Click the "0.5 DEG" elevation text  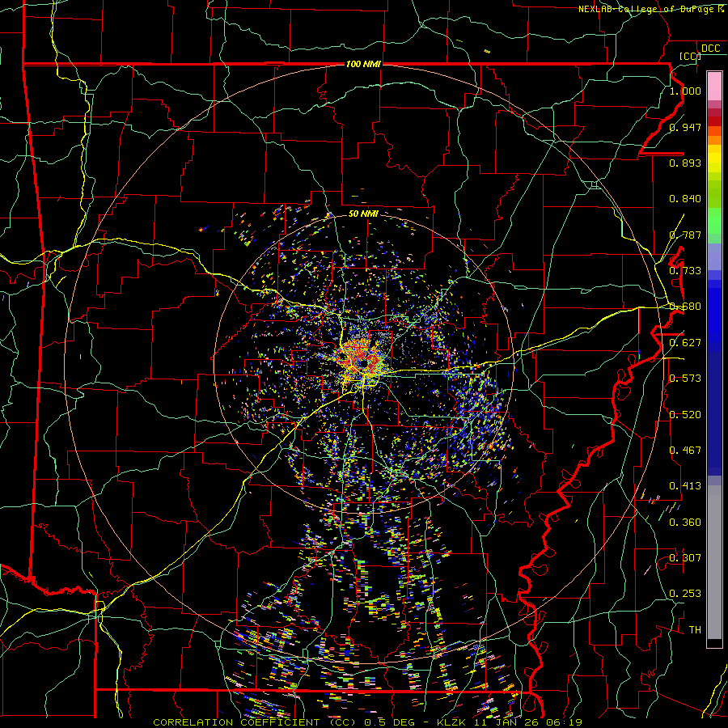click(389, 722)
